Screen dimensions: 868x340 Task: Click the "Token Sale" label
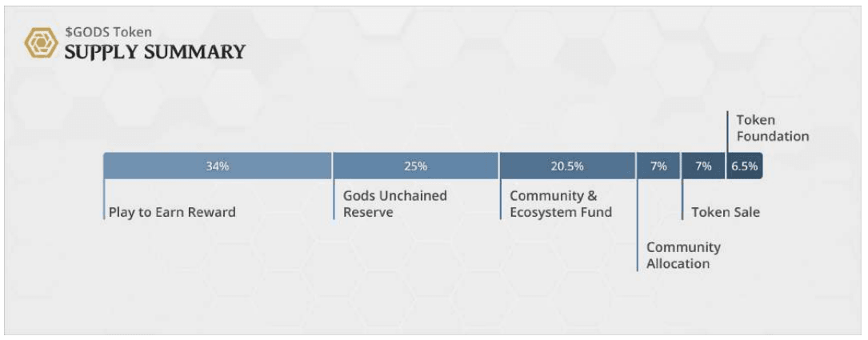click(x=726, y=213)
